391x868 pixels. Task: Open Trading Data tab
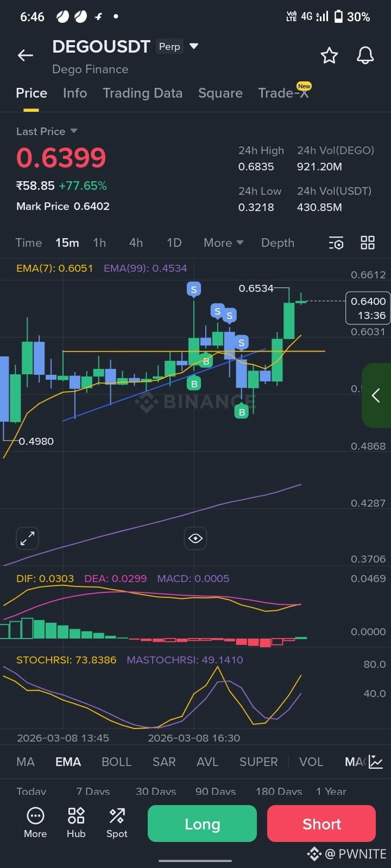[x=142, y=93]
